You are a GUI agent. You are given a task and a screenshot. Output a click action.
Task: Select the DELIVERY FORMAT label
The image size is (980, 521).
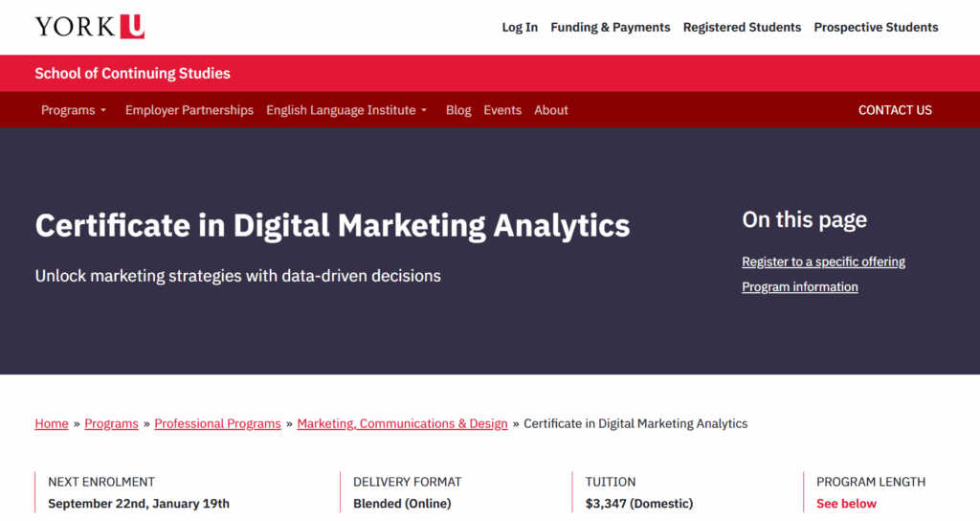(x=407, y=482)
